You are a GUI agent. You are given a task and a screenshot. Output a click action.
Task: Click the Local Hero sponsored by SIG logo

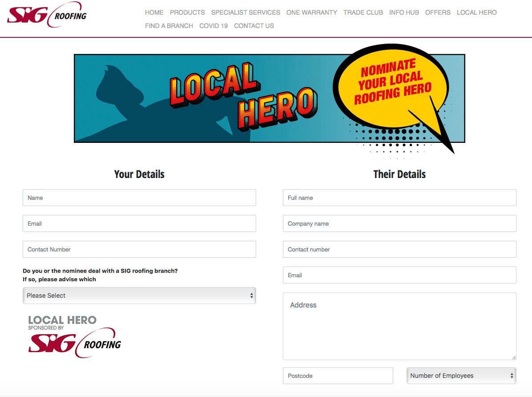(75, 336)
